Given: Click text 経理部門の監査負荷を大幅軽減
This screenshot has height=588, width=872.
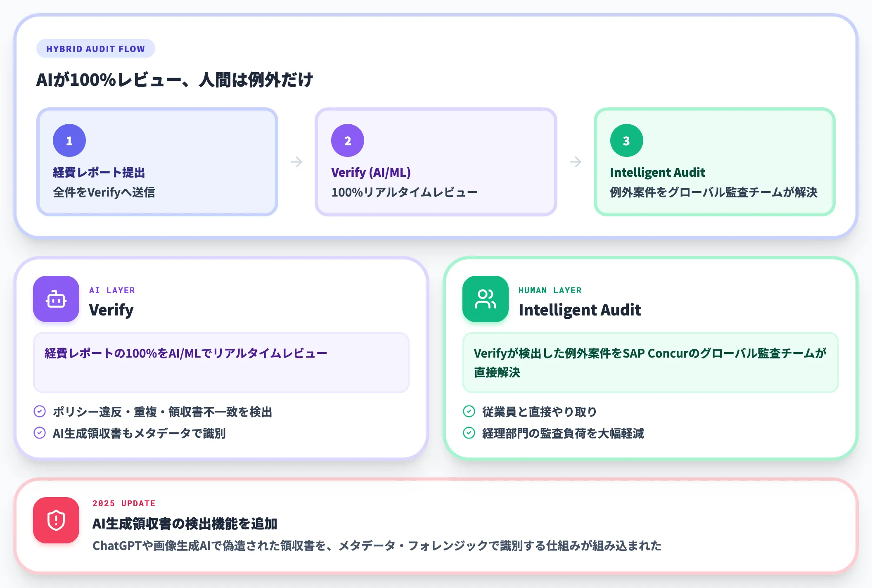Looking at the screenshot, I should pyautogui.click(x=563, y=433).
